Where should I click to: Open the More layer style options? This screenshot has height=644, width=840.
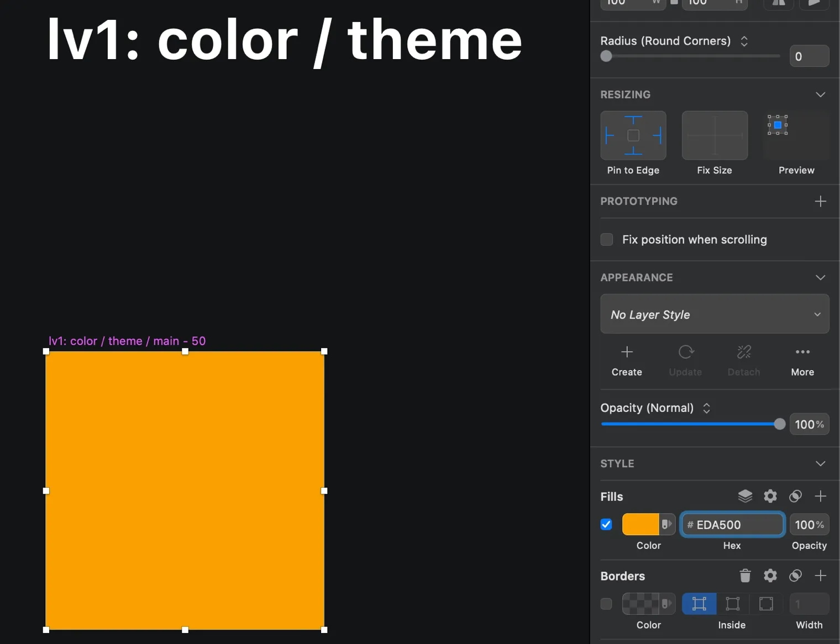pos(802,360)
